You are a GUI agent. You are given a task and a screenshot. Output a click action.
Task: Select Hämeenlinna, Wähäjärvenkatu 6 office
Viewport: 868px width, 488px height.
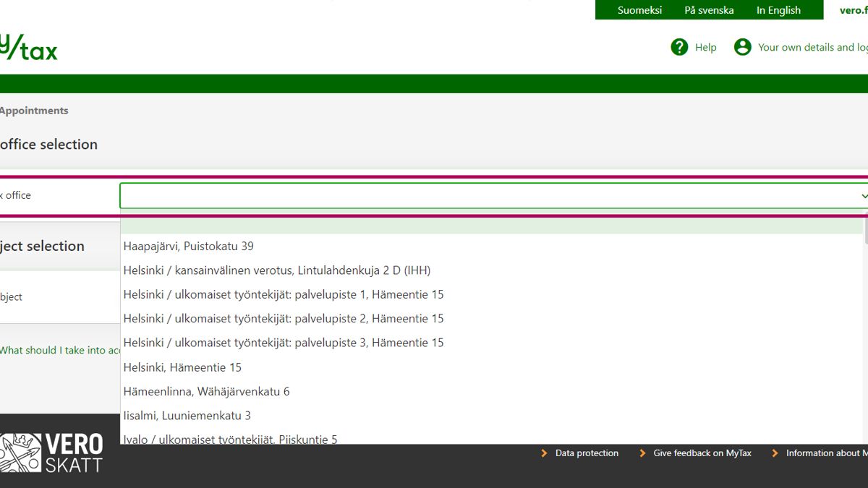tap(206, 391)
